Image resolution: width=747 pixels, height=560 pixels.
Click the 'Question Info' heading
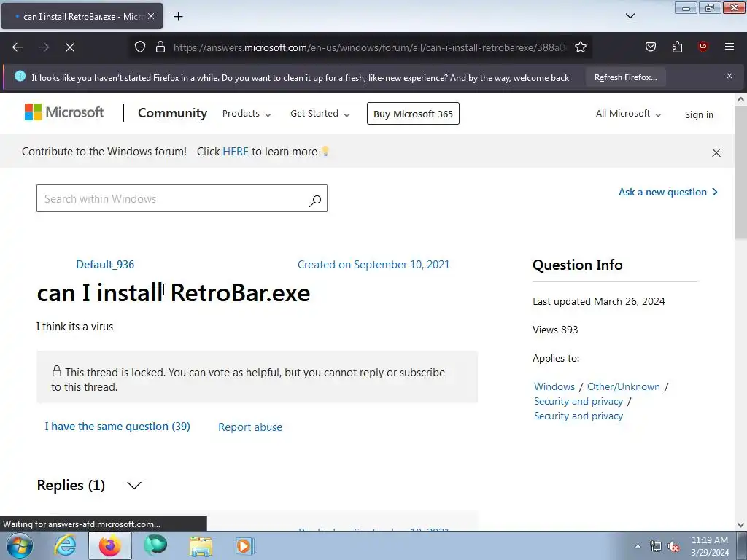tap(578, 265)
